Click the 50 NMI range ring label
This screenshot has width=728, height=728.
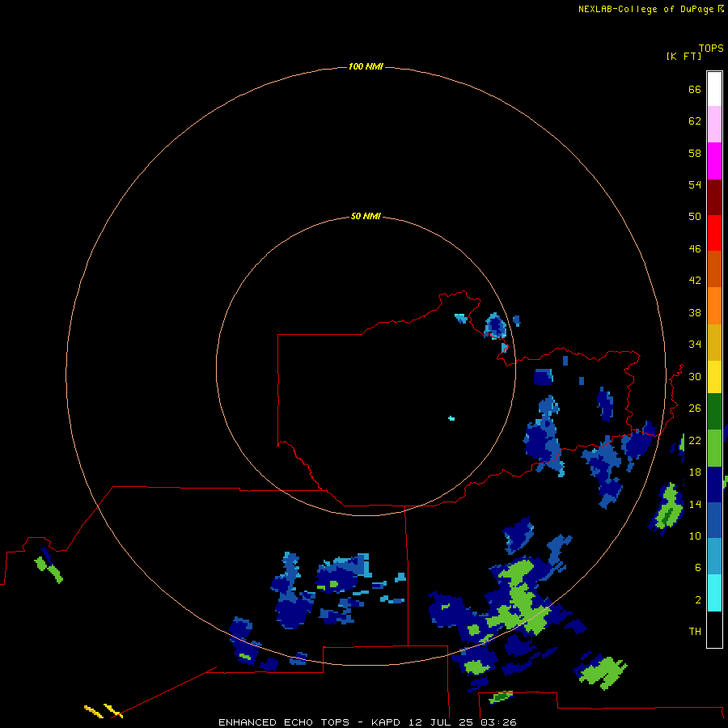pos(366,216)
